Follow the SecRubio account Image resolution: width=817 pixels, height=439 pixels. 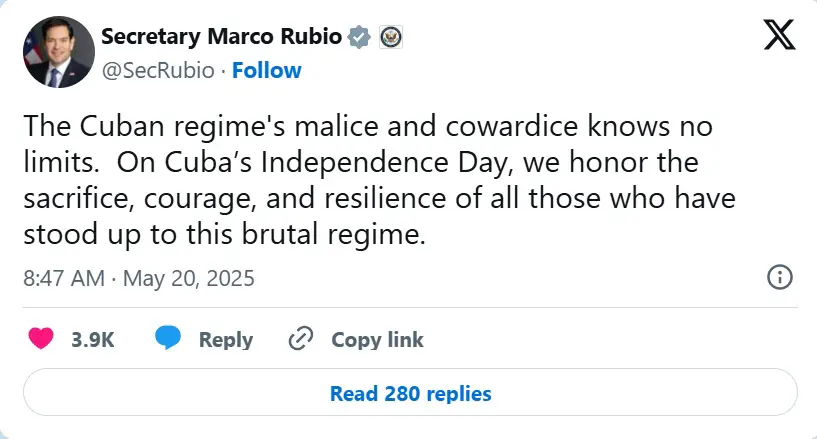[x=267, y=70]
